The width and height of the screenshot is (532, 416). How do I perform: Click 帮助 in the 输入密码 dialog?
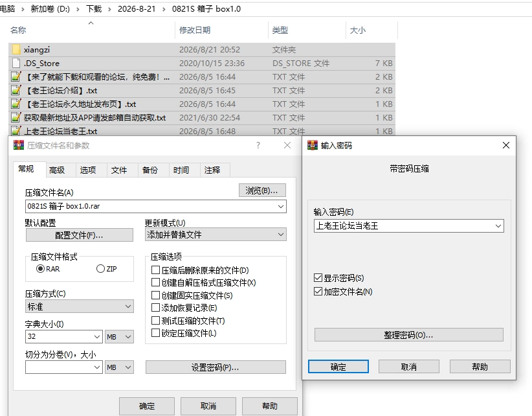pyautogui.click(x=480, y=367)
